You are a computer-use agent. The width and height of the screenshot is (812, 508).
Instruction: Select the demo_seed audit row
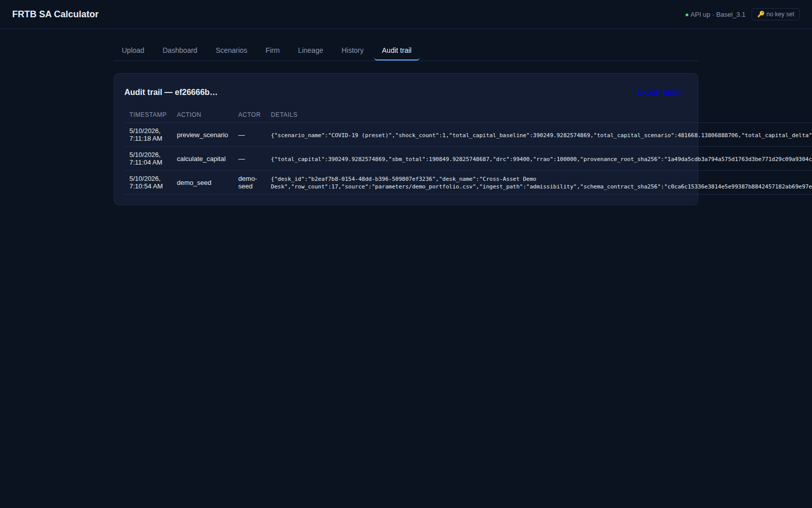(x=411, y=182)
